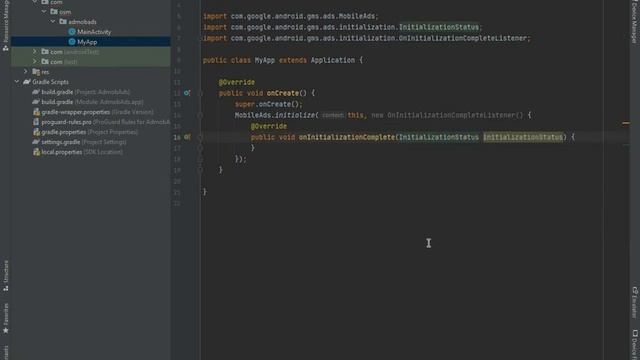The height and width of the screenshot is (360, 640).
Task: Click super.onCreate() call in editor
Action: [x=269, y=104]
